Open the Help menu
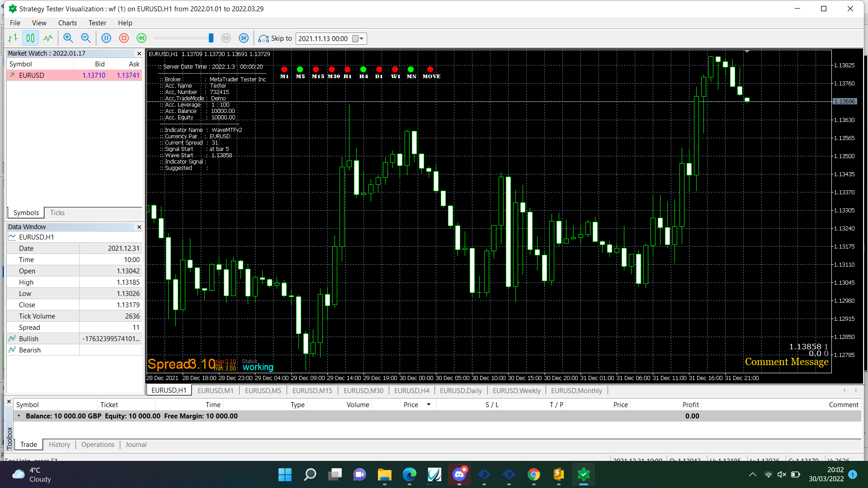 [x=125, y=23]
